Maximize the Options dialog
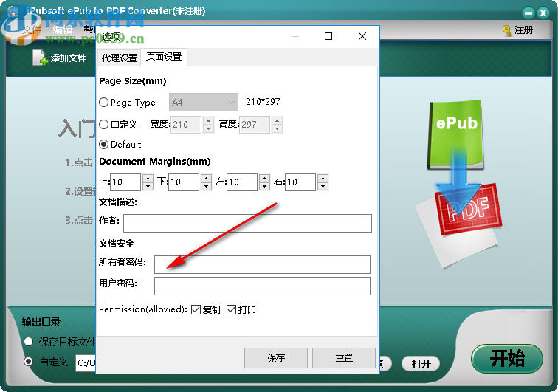 tap(328, 36)
